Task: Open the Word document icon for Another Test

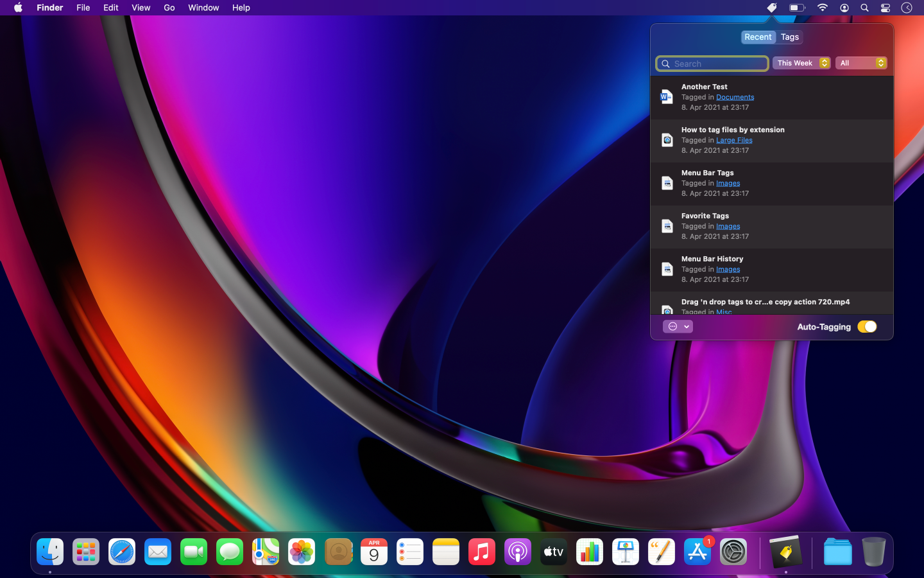Action: (x=667, y=97)
